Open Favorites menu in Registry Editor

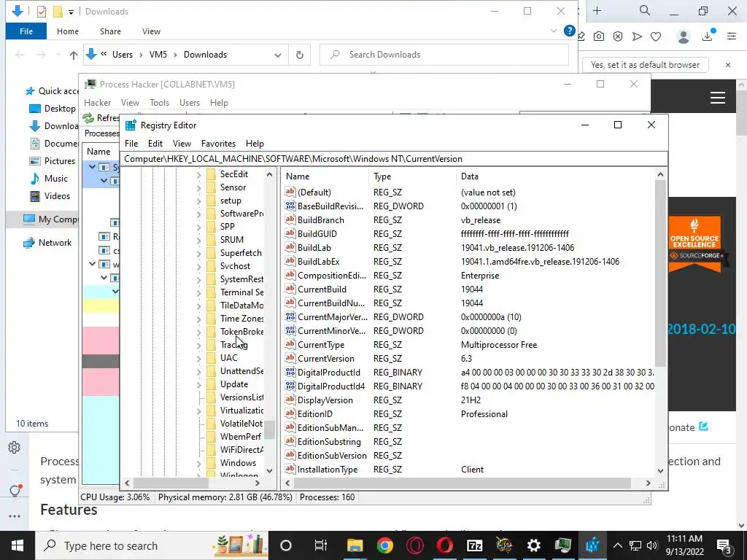tap(218, 144)
